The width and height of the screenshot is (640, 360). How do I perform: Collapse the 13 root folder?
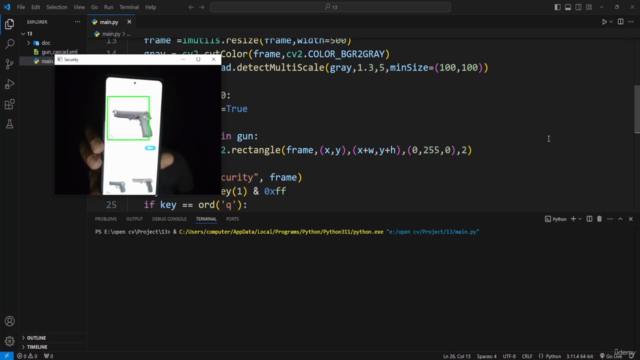click(29, 33)
